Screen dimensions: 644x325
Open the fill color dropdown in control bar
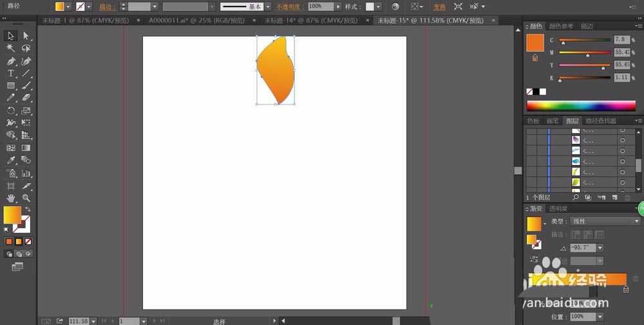(x=70, y=6)
